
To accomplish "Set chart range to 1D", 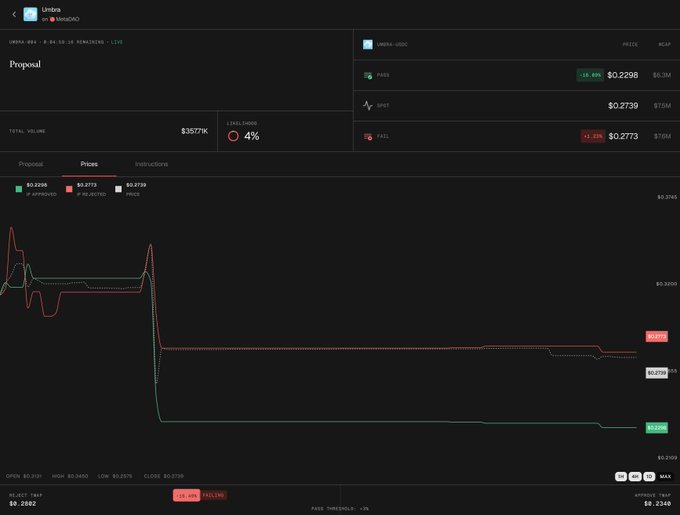I will (x=649, y=476).
